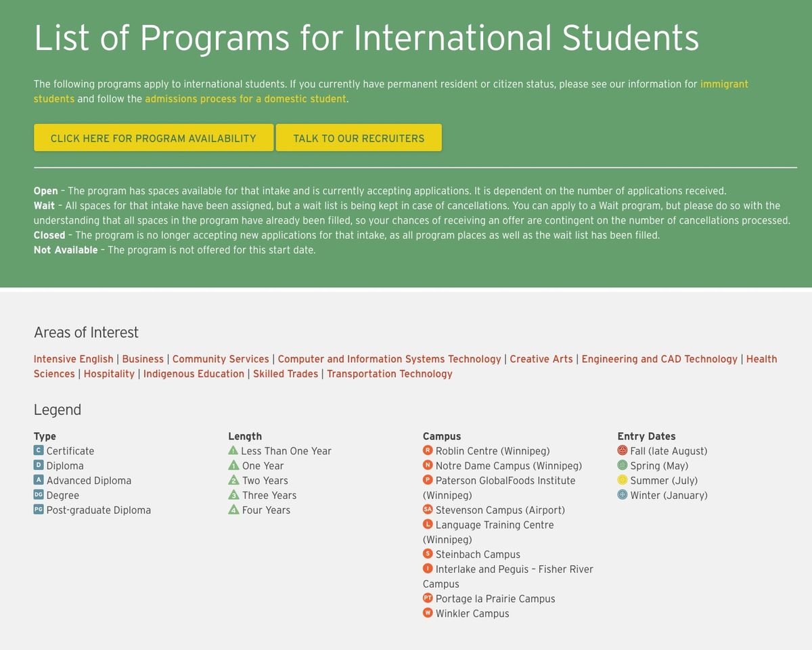Select Computer and Information Systems Technology

coord(389,359)
